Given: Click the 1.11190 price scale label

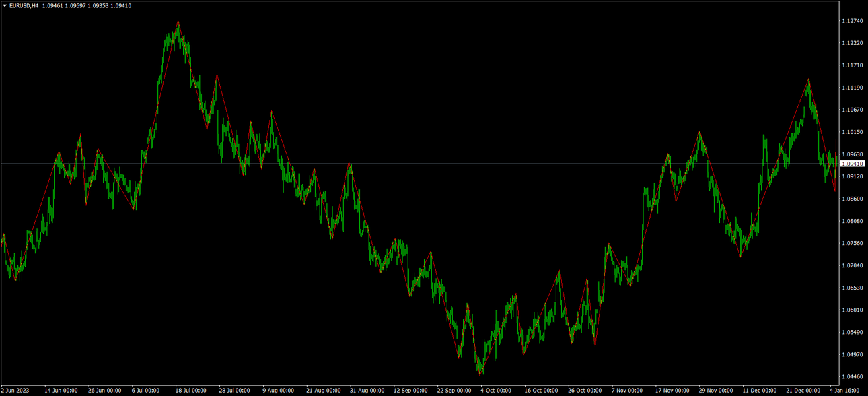Looking at the screenshot, I should click(x=853, y=88).
